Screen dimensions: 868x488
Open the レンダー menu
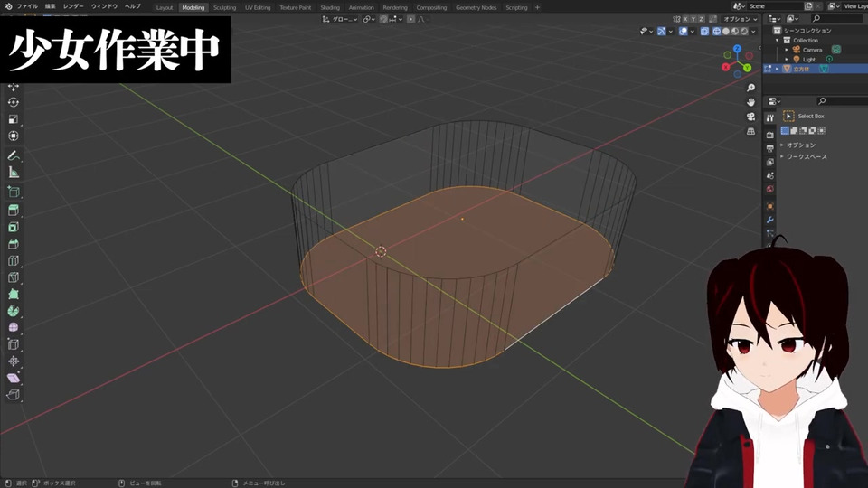(x=73, y=6)
